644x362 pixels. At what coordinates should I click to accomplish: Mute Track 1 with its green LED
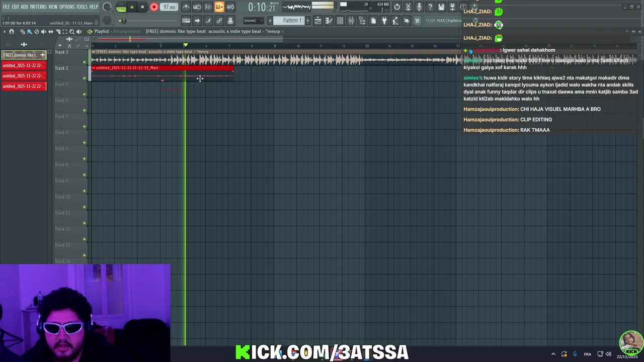pos(85,62)
